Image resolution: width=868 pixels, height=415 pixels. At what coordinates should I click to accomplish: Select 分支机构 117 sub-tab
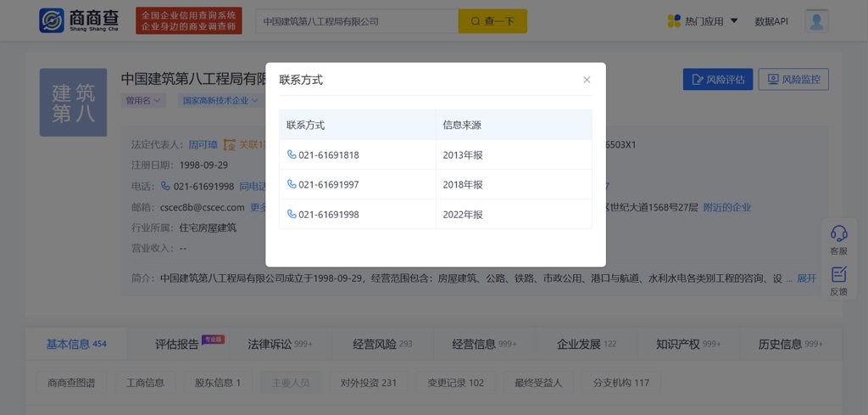620,382
